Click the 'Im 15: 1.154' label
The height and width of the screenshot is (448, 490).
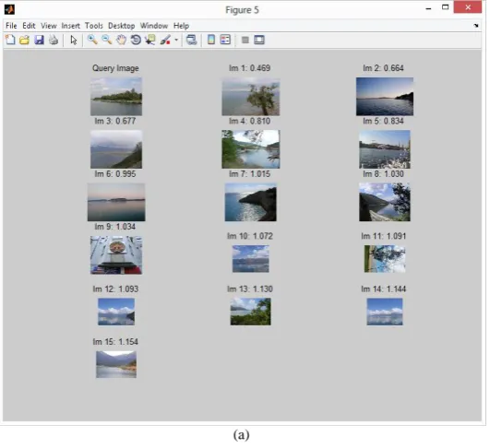pyautogui.click(x=115, y=342)
